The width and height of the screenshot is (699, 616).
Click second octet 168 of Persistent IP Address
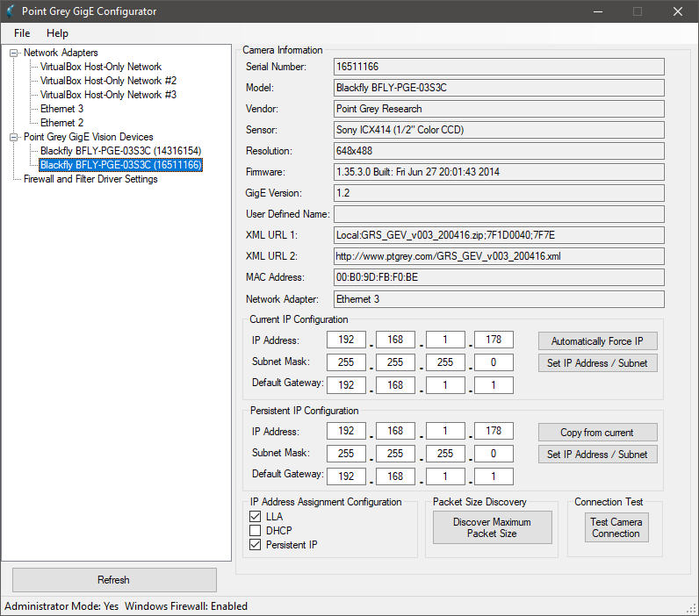(395, 431)
